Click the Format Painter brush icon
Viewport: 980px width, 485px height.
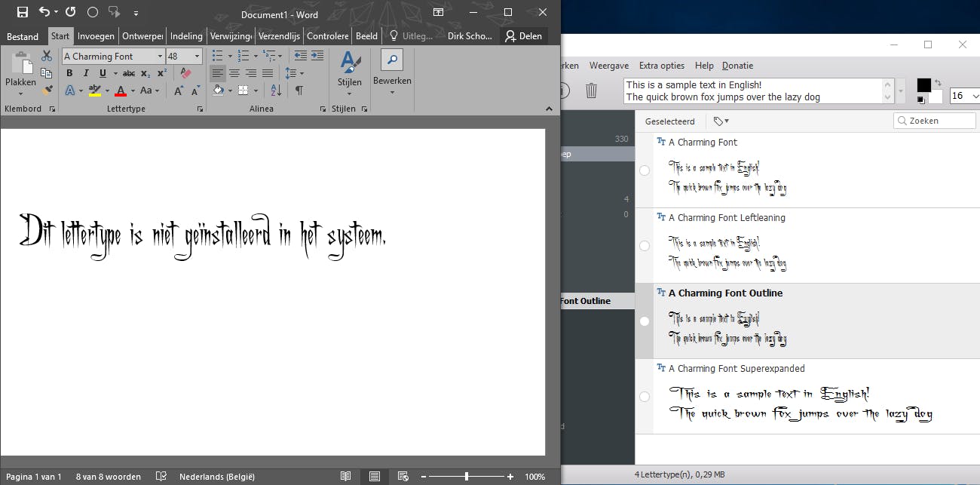(47, 90)
